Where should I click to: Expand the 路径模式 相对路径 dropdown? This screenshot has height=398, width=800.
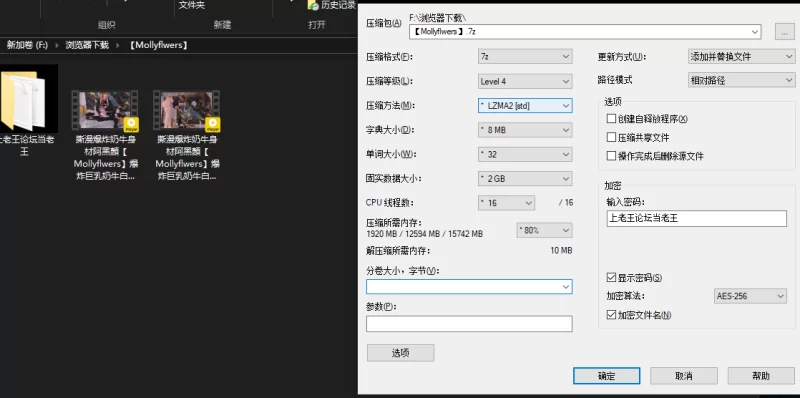tap(741, 81)
